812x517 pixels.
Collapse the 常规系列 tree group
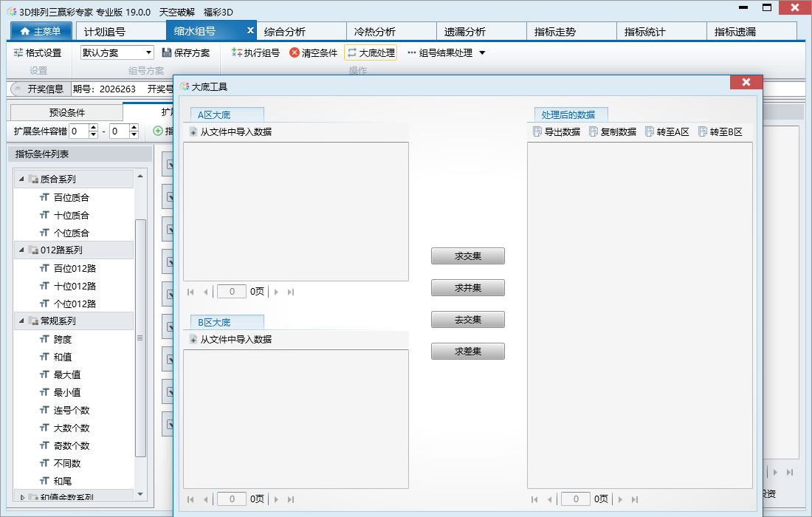[x=21, y=321]
